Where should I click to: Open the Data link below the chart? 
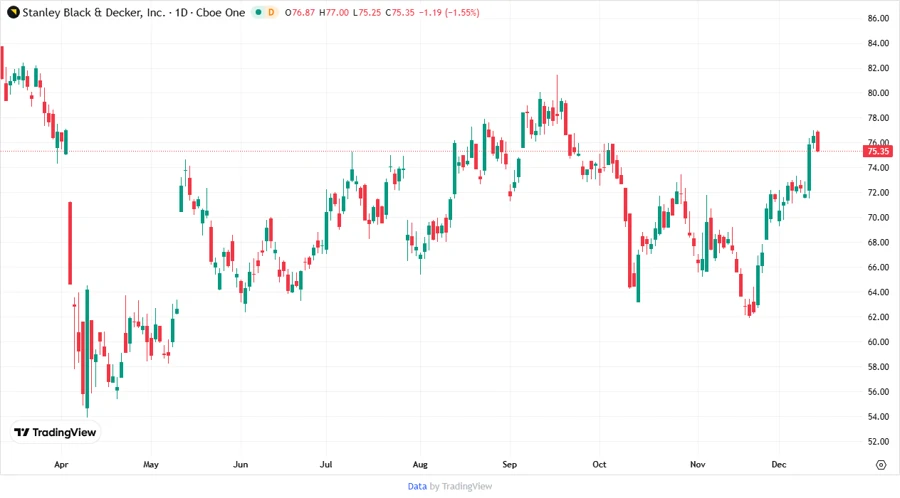417,486
